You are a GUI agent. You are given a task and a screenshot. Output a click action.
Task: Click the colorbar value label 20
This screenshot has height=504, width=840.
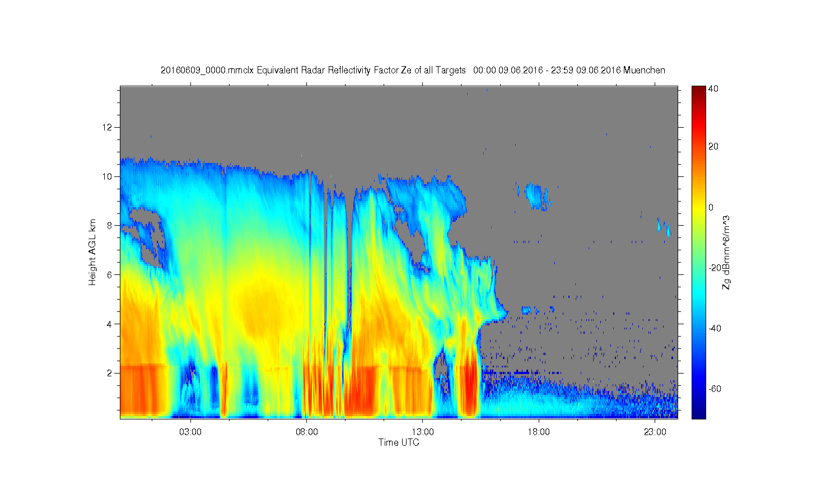click(x=713, y=147)
